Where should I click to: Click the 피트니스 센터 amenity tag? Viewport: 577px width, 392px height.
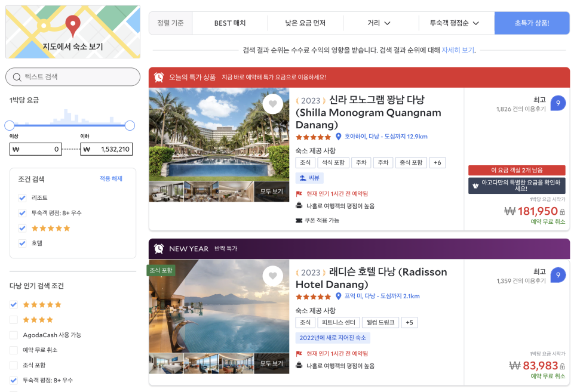click(338, 323)
